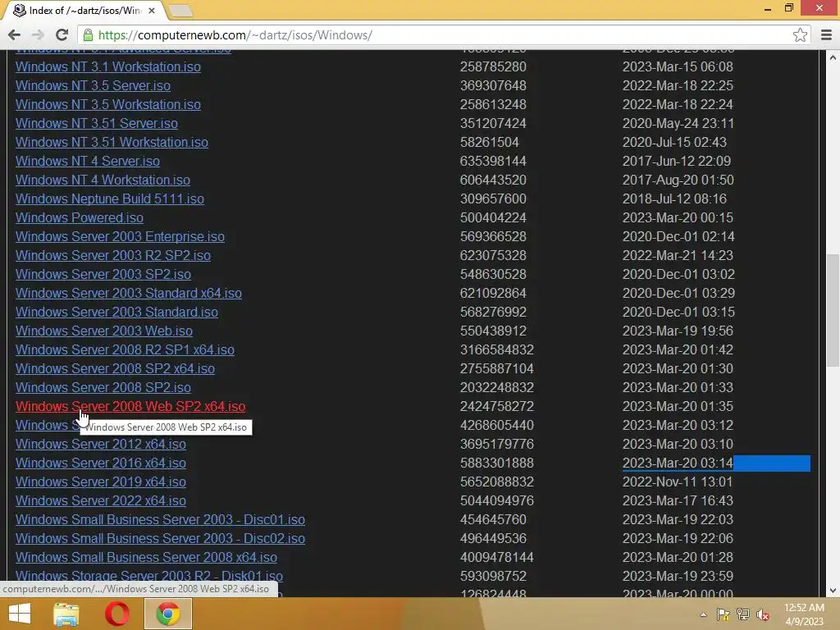Click Windows Server 2008 R2 SP1 x64.iso
840x630 pixels.
click(125, 349)
